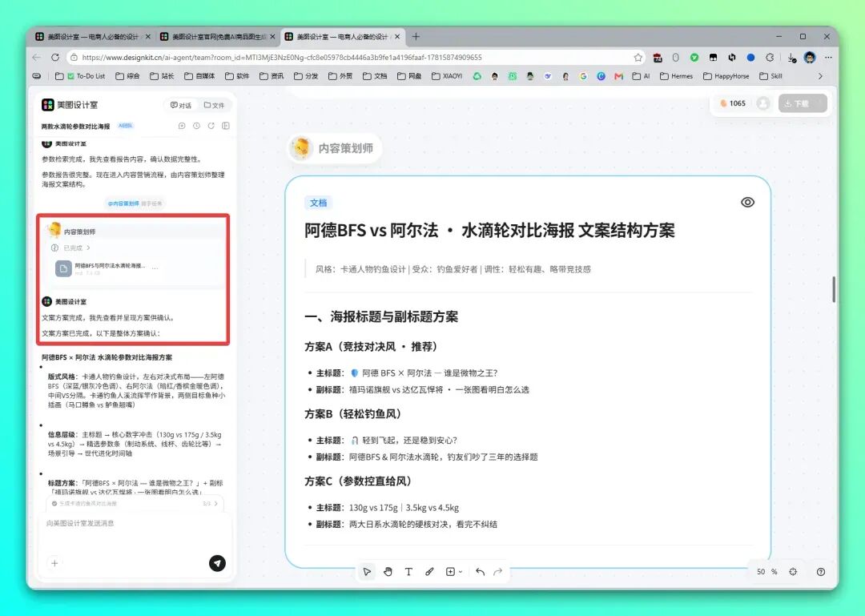Toggle the document preview eye icon
This screenshot has height=616, width=865.
(x=747, y=202)
